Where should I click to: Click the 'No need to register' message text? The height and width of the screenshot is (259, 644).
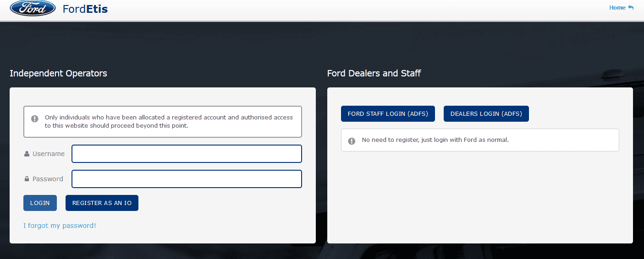[435, 140]
